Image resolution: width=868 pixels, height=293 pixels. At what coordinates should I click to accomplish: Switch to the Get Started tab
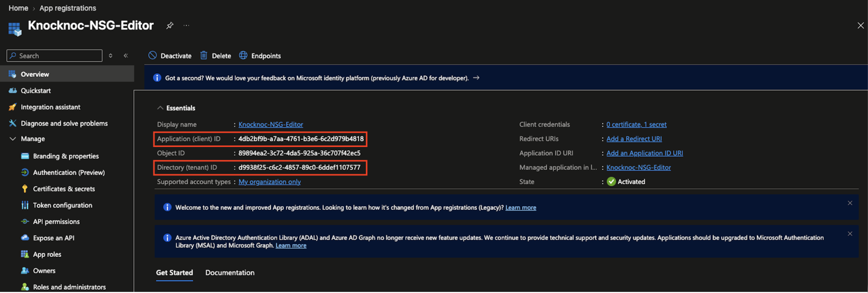coord(175,273)
